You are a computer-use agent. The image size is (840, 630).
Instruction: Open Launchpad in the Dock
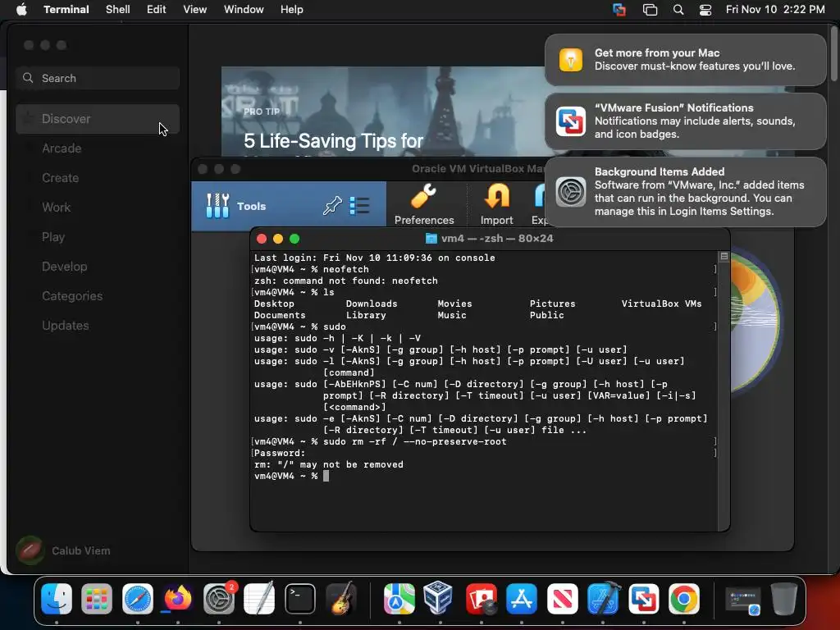(x=97, y=598)
